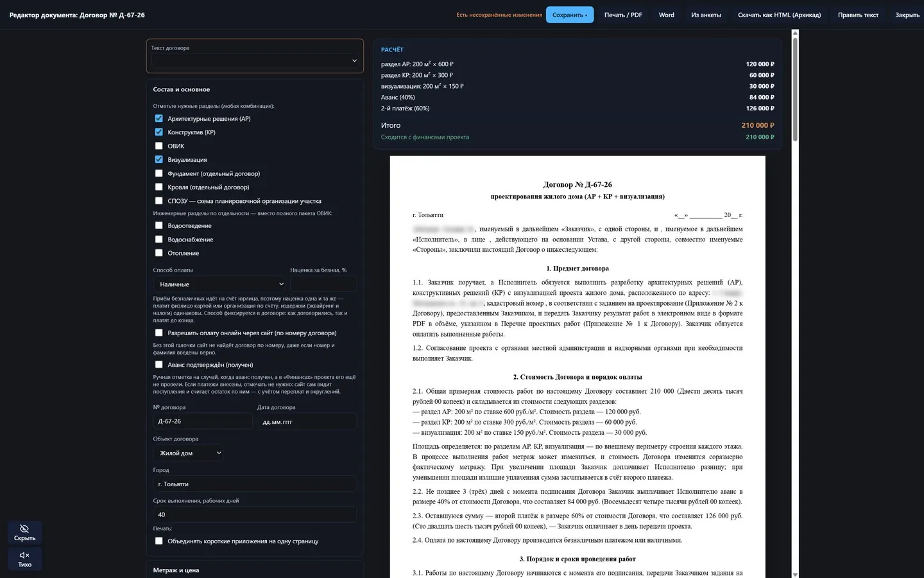
Task: Check the Водоотведение checkbox
Action: point(158,225)
